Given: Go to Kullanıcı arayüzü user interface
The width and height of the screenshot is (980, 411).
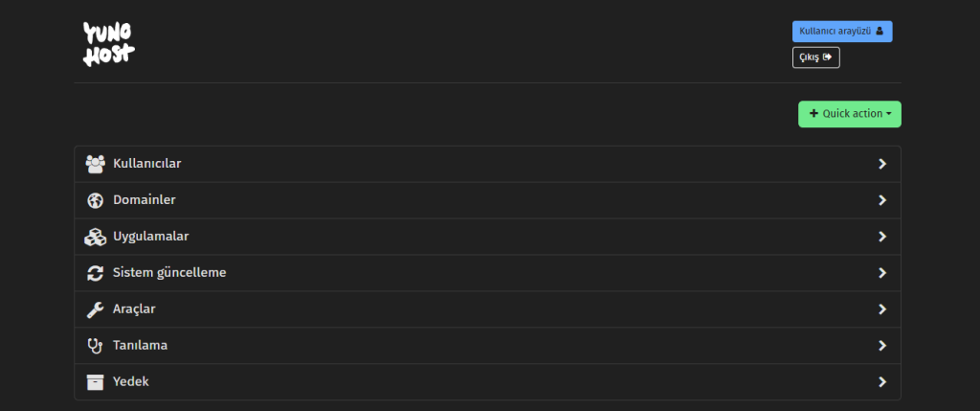Looking at the screenshot, I should [x=842, y=32].
